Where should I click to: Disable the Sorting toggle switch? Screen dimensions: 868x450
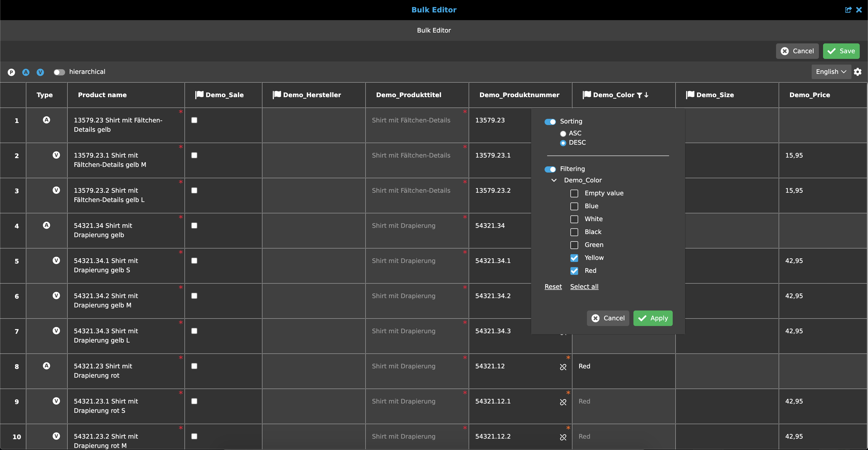pyautogui.click(x=550, y=122)
